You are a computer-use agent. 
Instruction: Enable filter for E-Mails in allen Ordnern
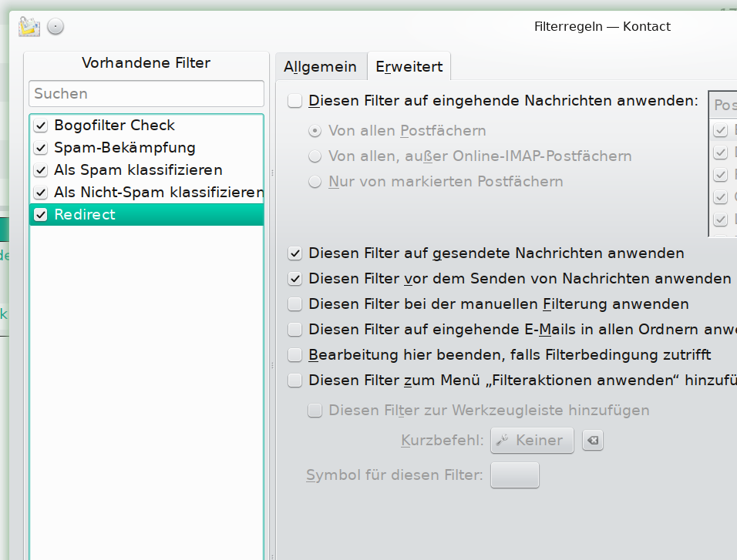(x=294, y=330)
